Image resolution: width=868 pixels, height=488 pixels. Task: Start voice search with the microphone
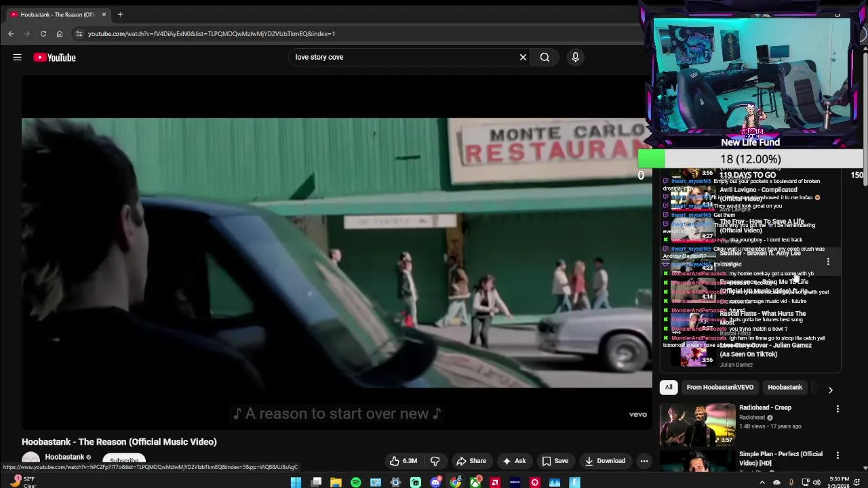point(575,57)
